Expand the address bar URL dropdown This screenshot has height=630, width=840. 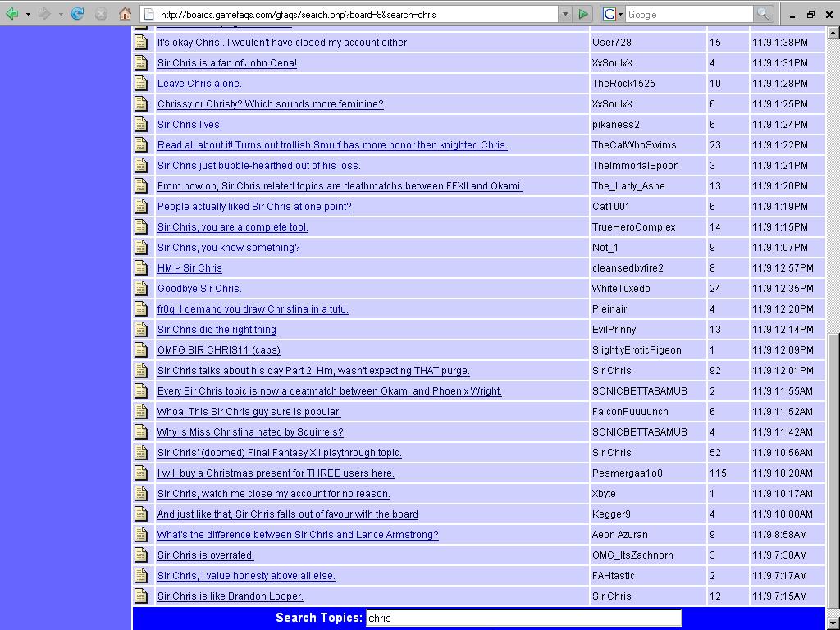pyautogui.click(x=564, y=14)
